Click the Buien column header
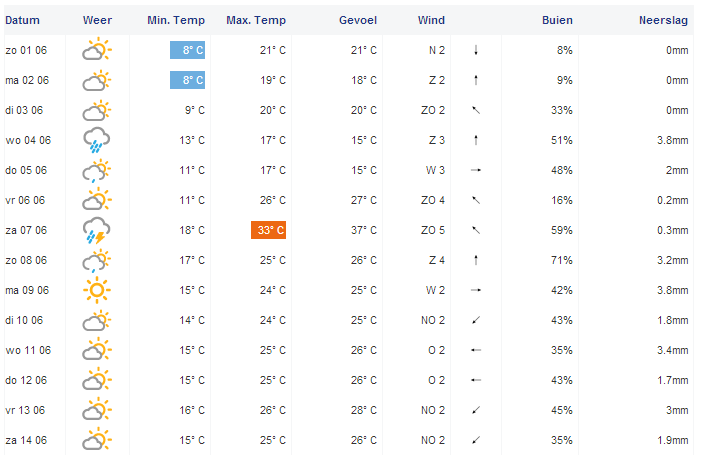Screen dimensions: 719x457 (557, 20)
